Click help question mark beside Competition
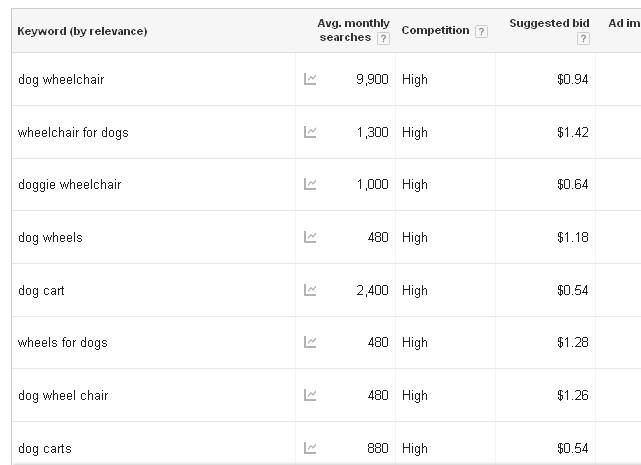 coord(481,31)
